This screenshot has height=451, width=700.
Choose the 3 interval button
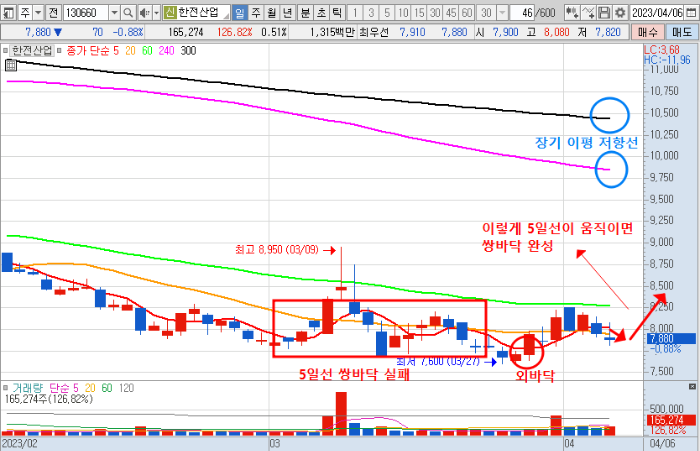coord(371,13)
